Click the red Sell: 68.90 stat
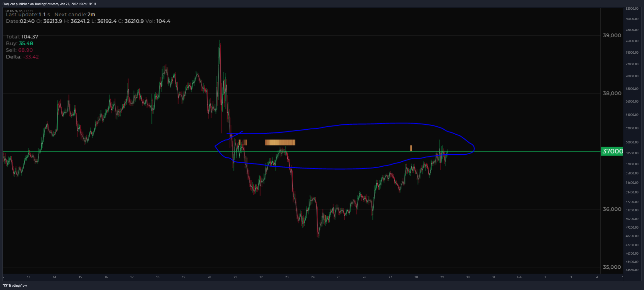The width and height of the screenshot is (644, 290). tap(19, 50)
